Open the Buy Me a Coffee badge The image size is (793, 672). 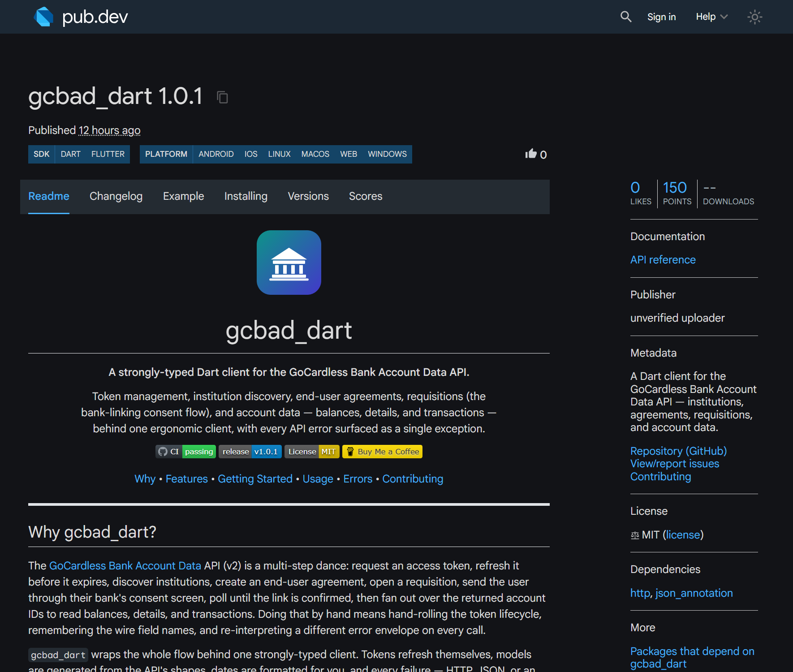382,452
